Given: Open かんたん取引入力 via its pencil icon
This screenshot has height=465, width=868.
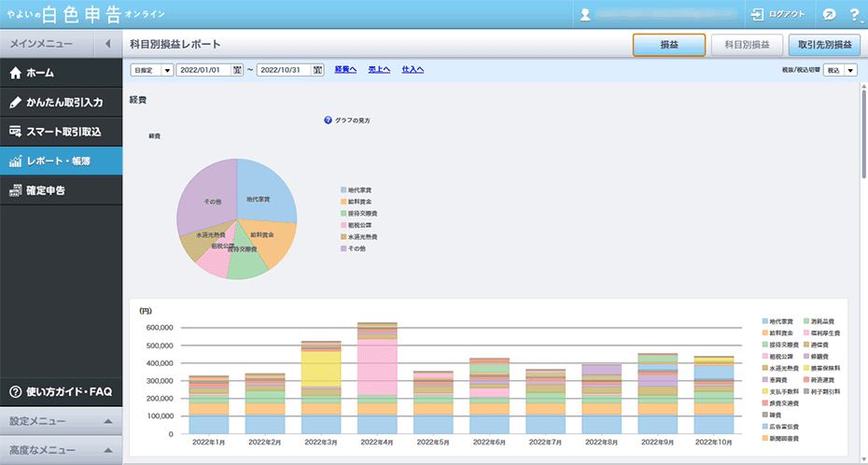Looking at the screenshot, I should point(16,103).
